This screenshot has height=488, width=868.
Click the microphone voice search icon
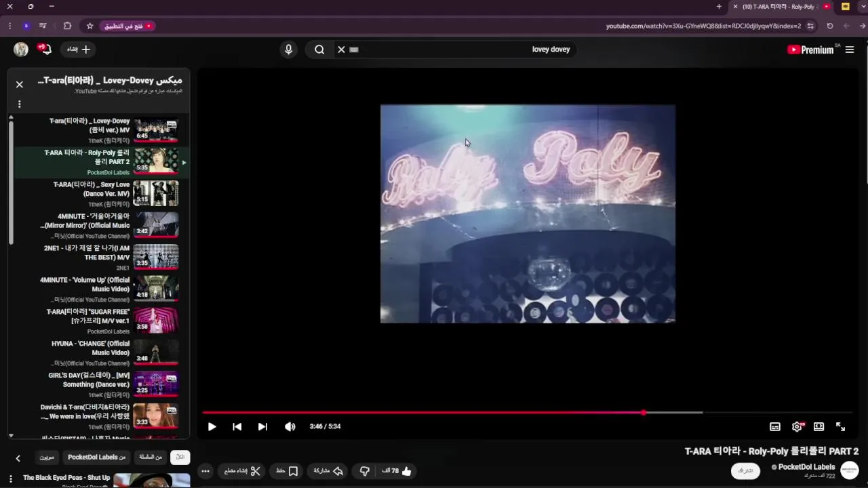[288, 49]
